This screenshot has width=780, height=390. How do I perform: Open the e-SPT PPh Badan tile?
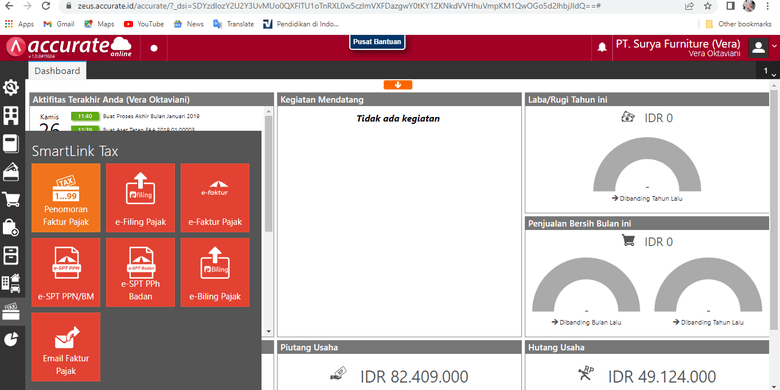[140, 272]
